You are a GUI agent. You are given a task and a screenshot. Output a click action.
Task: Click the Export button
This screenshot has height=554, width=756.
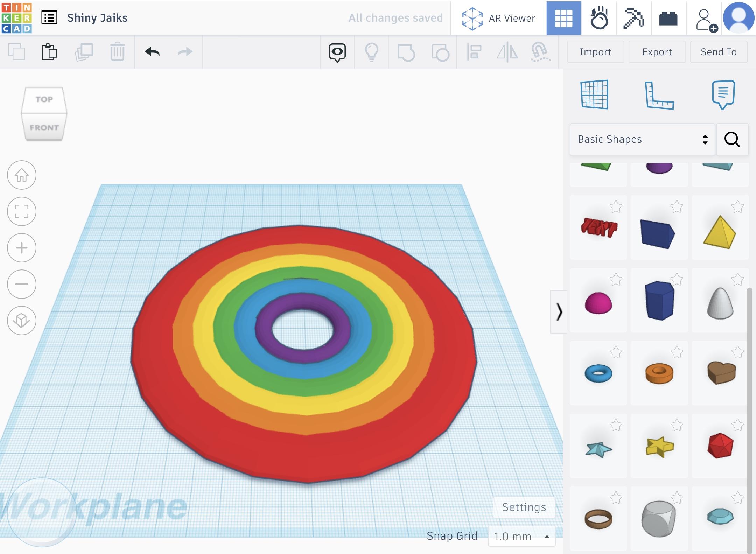tap(657, 52)
